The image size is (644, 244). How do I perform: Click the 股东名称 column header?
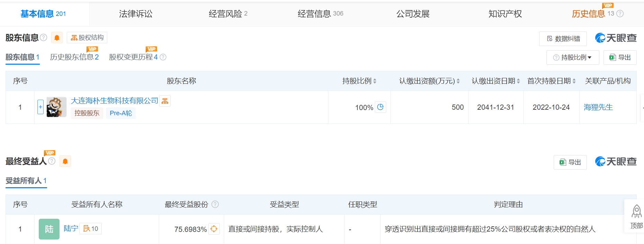click(181, 81)
